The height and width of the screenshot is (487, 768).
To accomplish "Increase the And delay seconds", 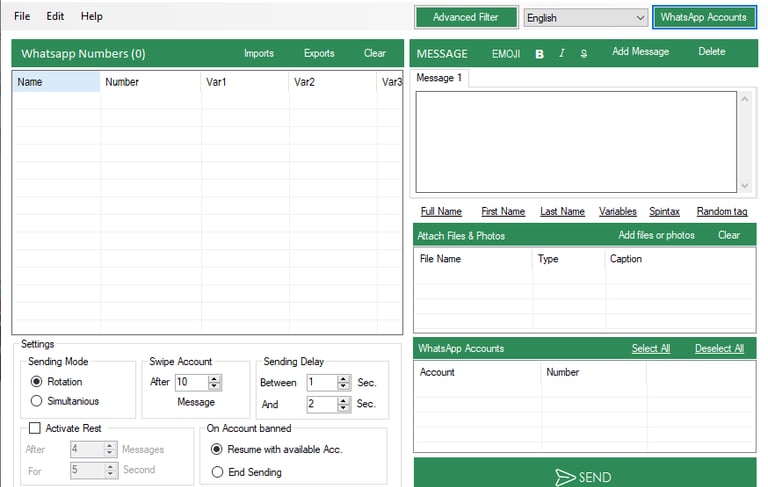I will click(344, 401).
